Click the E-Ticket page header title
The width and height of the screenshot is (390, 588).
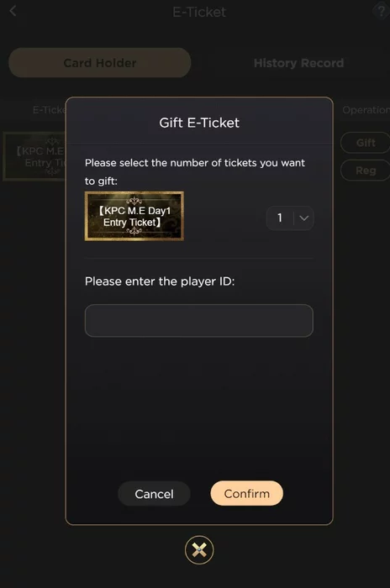(199, 12)
